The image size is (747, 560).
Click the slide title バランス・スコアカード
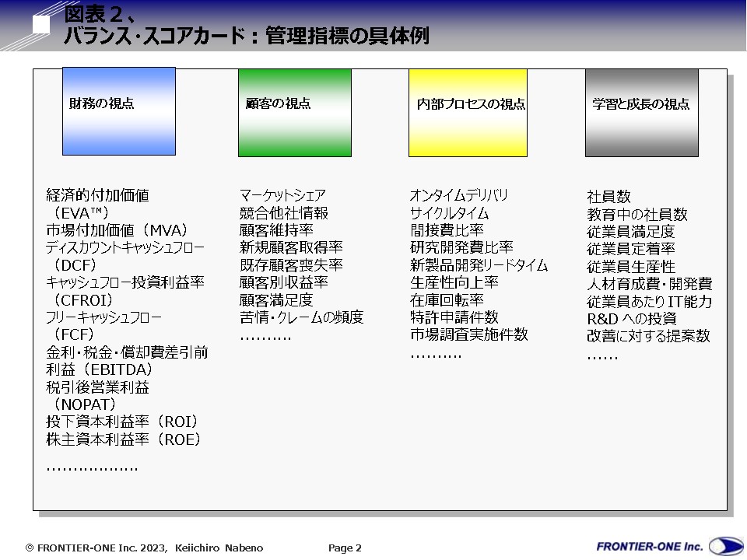[245, 36]
